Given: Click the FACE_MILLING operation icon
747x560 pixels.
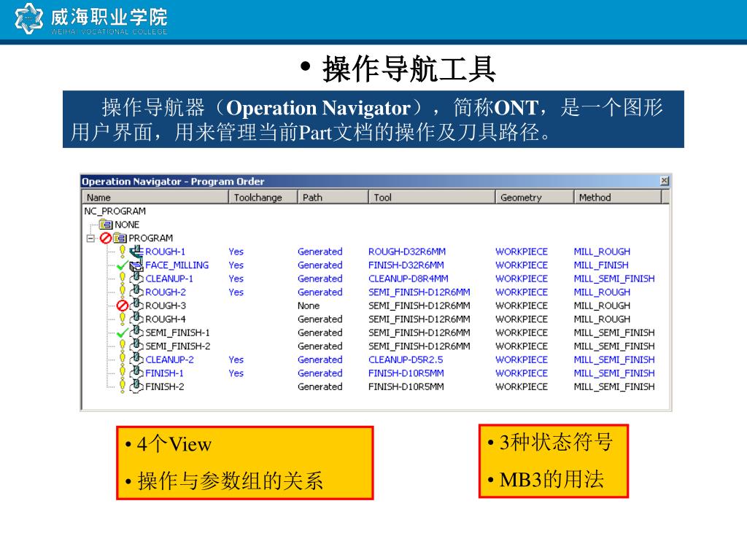Looking at the screenshot, I should coord(136,265).
